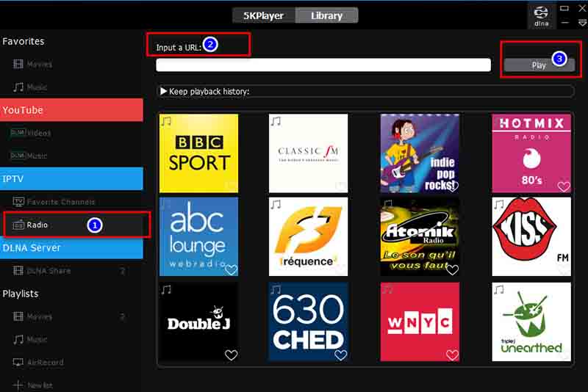Favorite abc lounge with heart icon
The width and height of the screenshot is (588, 392).
coord(231,269)
